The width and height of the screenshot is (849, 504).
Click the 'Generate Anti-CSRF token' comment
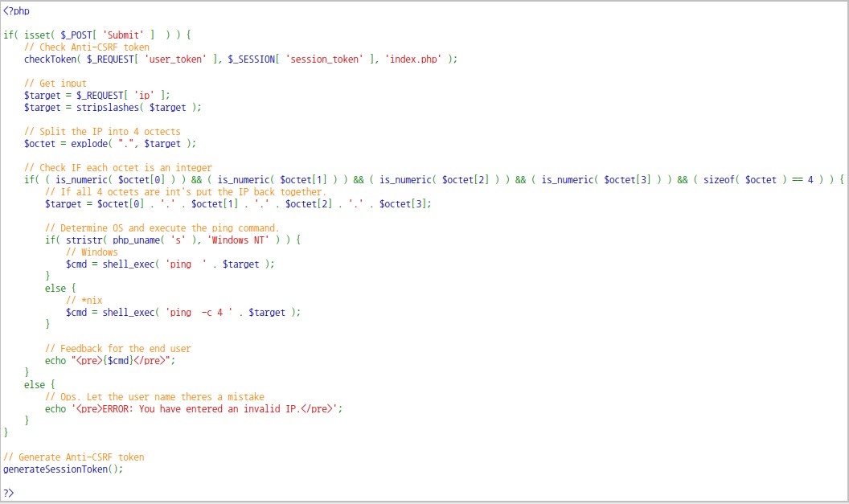(x=74, y=457)
